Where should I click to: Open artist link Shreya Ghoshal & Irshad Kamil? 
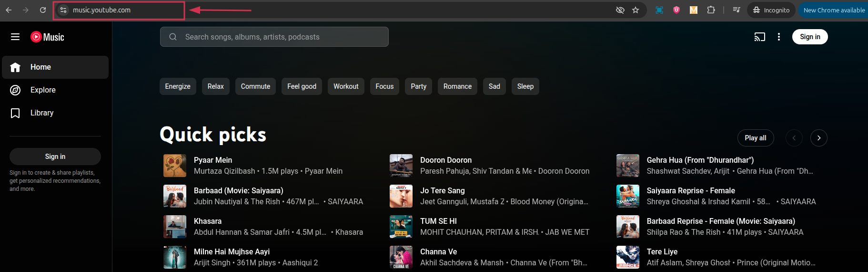(x=698, y=201)
